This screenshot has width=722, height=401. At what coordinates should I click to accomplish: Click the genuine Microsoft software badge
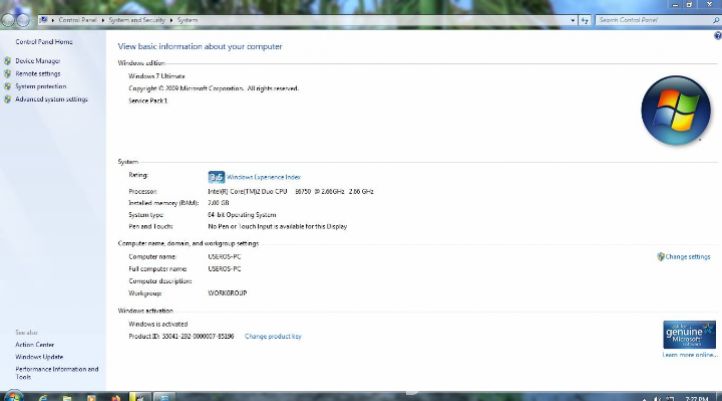[x=689, y=335]
